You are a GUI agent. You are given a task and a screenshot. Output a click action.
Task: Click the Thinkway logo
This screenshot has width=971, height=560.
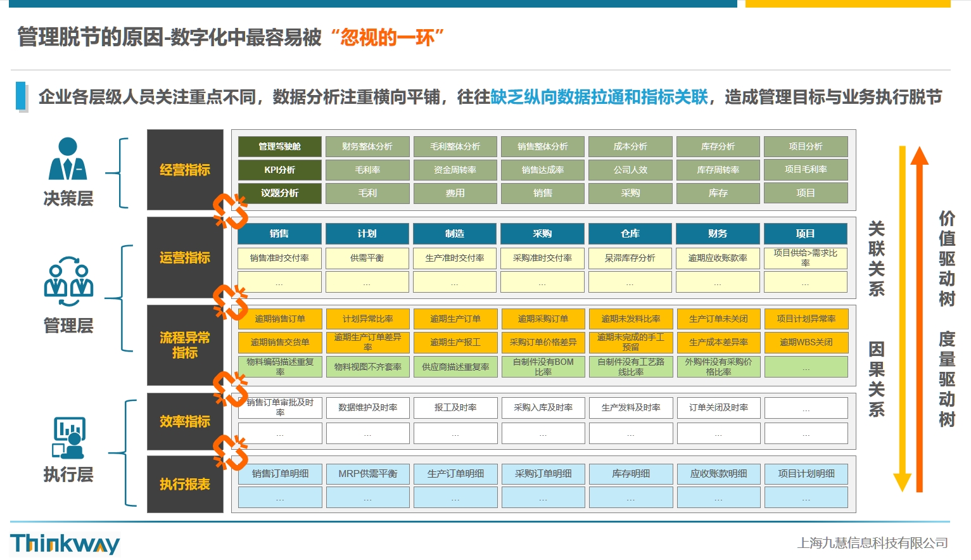(65, 544)
